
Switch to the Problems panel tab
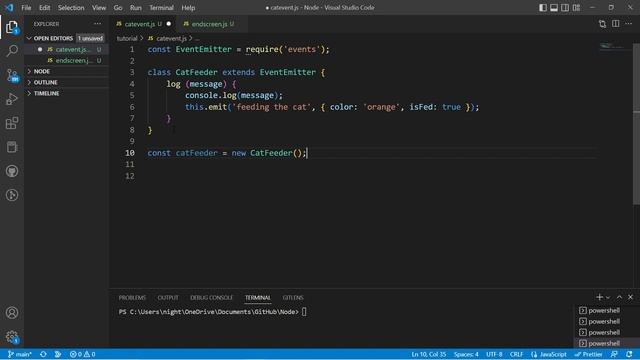click(132, 298)
